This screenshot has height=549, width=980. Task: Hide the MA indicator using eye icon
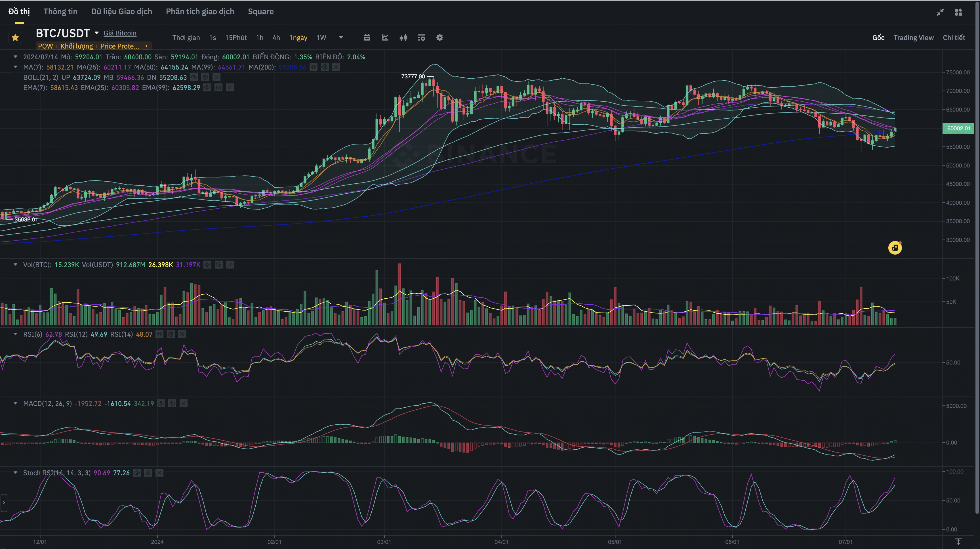314,67
